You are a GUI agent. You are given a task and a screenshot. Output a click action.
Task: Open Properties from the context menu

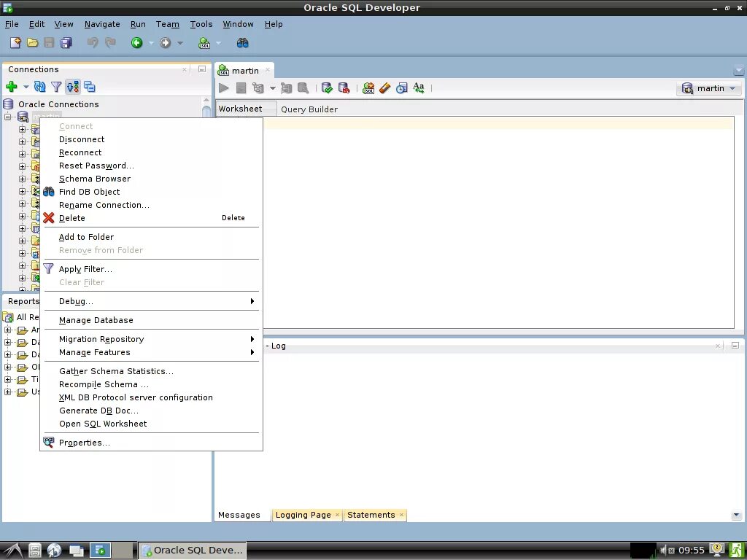[152, 443]
